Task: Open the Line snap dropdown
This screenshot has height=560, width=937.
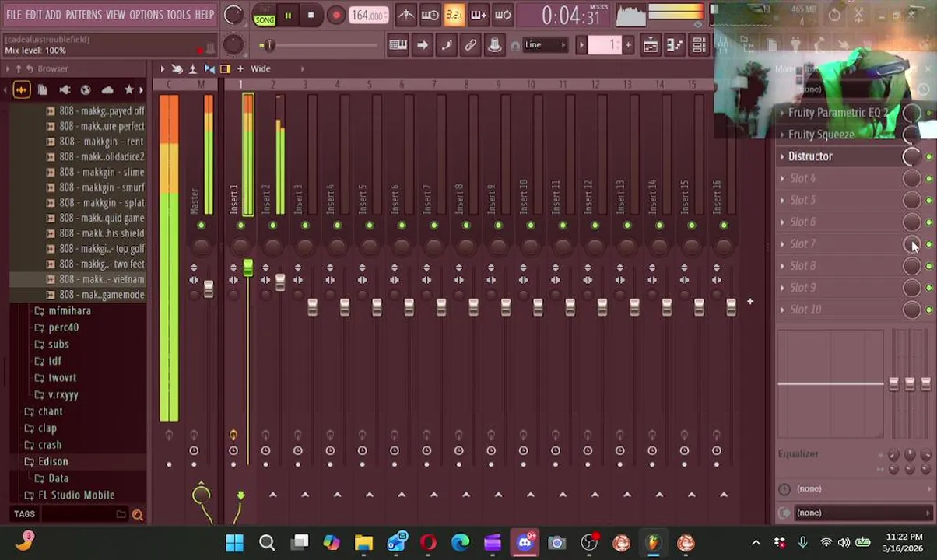Action: pos(545,45)
